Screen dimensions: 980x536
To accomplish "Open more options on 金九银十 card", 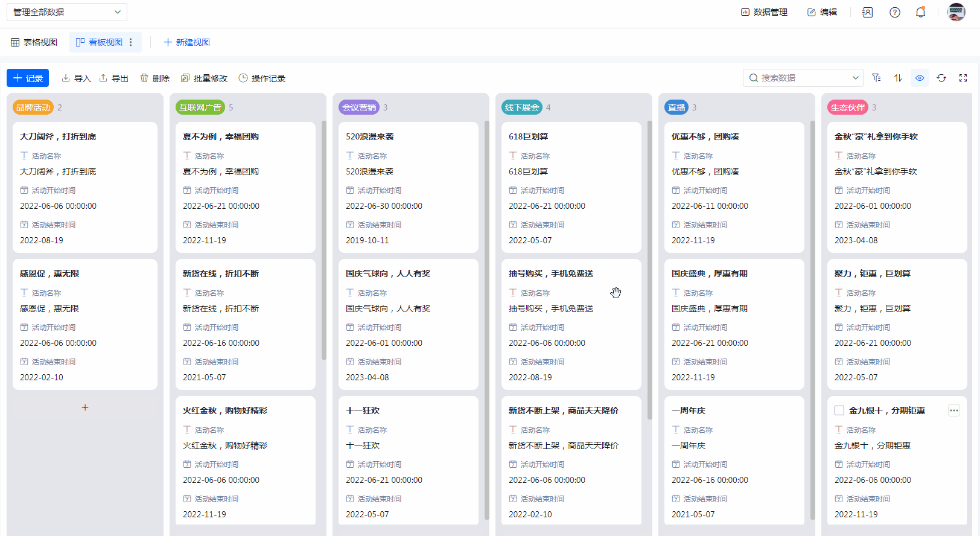I will [953, 410].
